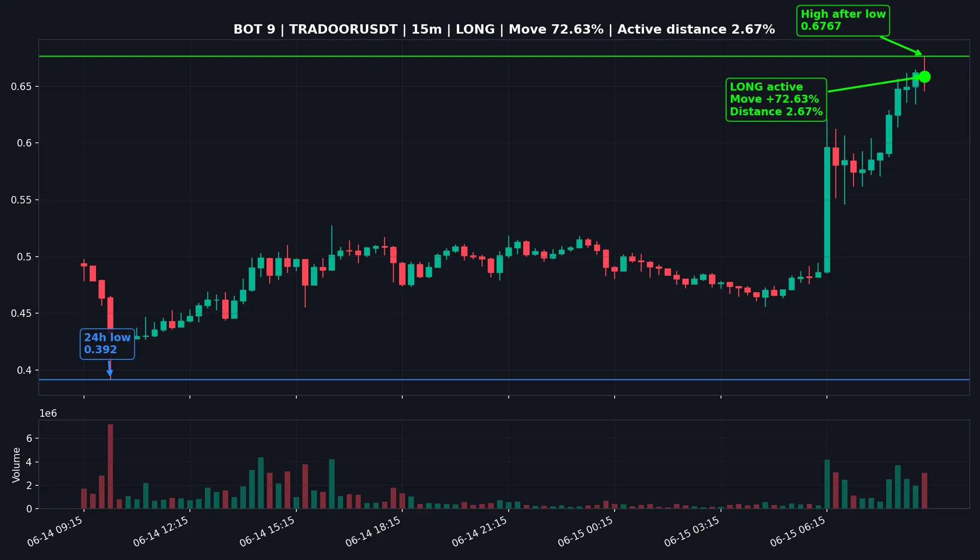980x560 pixels.
Task: Click the 06-14 21:15 time axis label
Action: point(480,532)
